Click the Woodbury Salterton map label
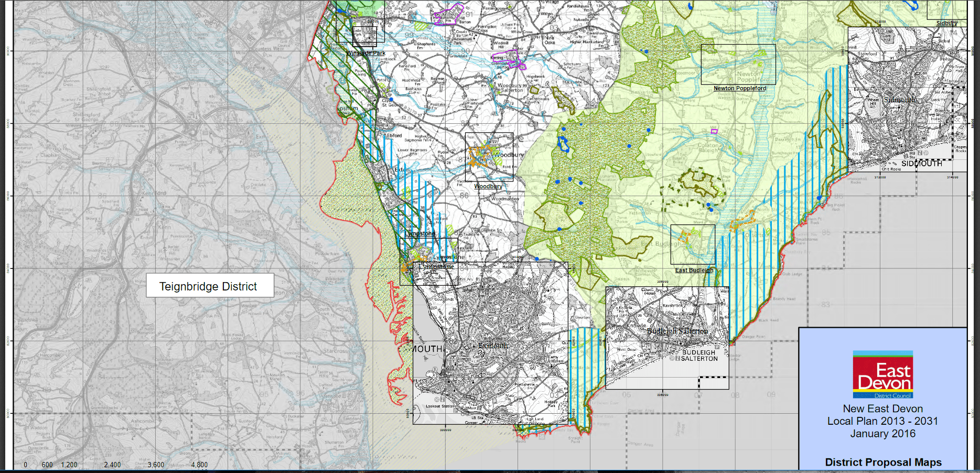This screenshot has height=473, width=980. (x=510, y=88)
